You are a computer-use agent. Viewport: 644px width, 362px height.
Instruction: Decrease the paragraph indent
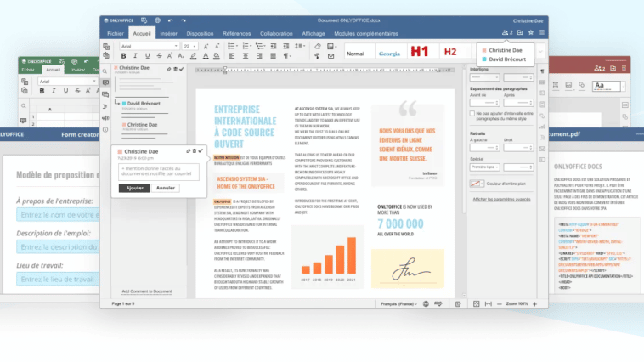(273, 46)
